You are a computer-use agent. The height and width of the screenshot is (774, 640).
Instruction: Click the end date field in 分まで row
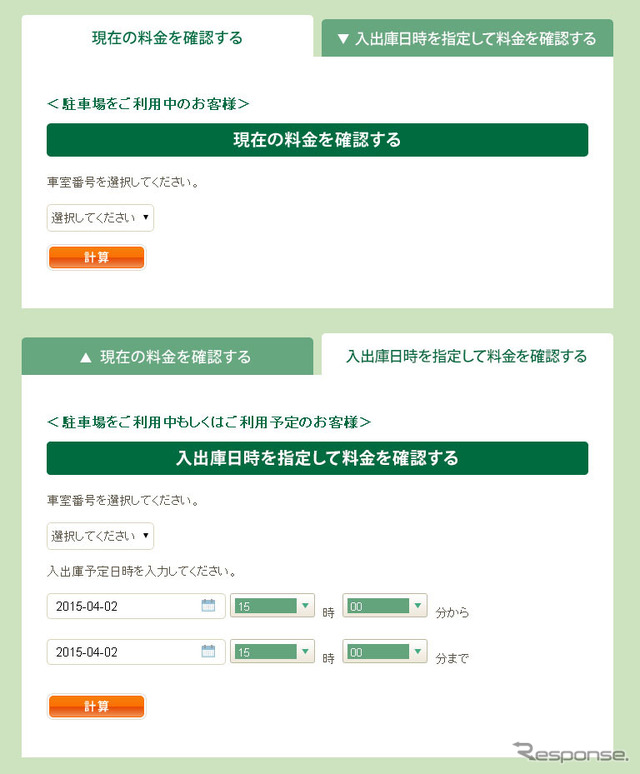pyautogui.click(x=120, y=652)
